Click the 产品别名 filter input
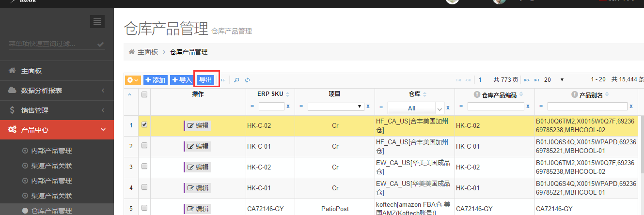 coord(587,106)
